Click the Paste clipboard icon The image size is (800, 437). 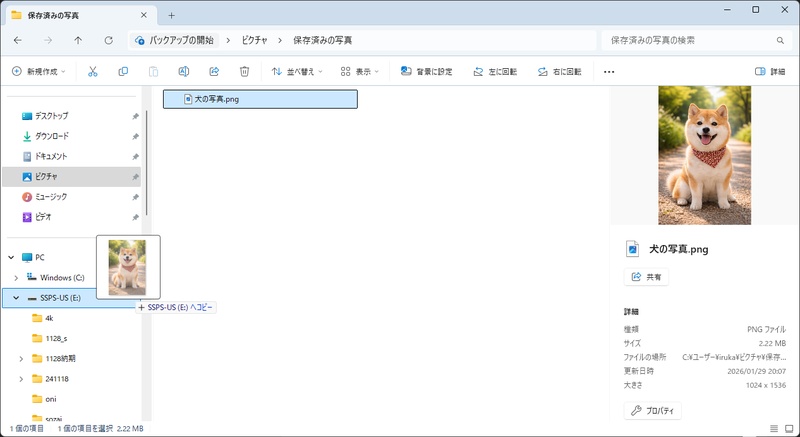click(x=153, y=72)
